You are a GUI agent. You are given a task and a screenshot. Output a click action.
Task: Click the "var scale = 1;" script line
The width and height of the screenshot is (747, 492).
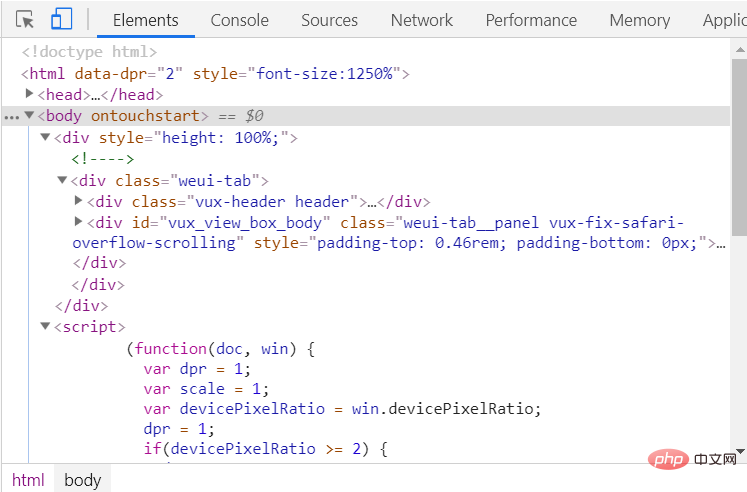(206, 390)
